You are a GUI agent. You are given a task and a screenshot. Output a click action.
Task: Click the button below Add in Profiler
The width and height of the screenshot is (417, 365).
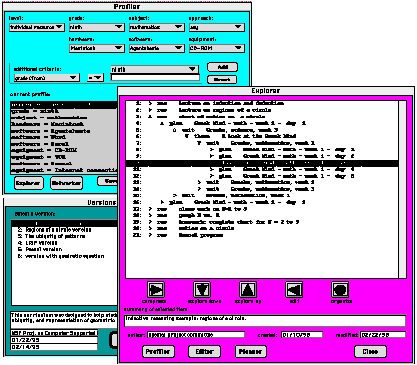[x=222, y=79]
